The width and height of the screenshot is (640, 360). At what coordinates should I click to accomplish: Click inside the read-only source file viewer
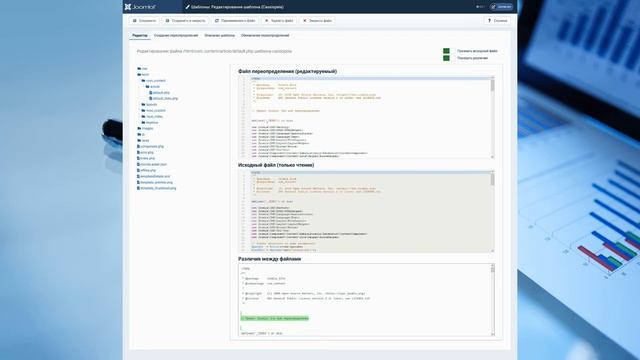click(x=367, y=211)
